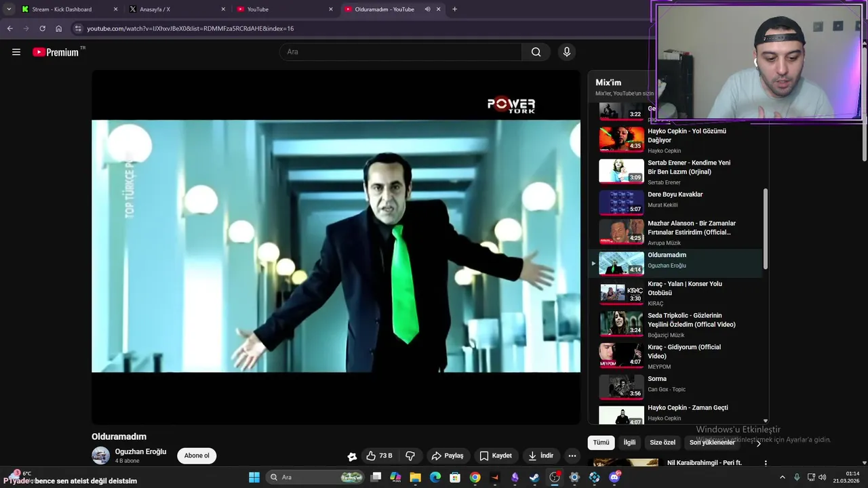This screenshot has height=488, width=868.
Task: Close the Olduramadım YouTube tab
Action: 438,9
